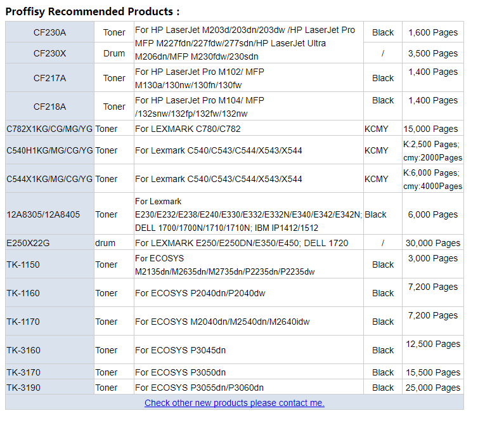
Task: Click the '1,600 Pages' yield cell
Action: coord(432,32)
